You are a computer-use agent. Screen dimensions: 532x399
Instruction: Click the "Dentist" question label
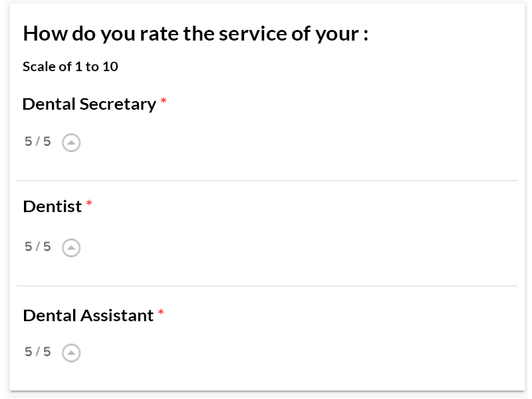click(x=52, y=207)
